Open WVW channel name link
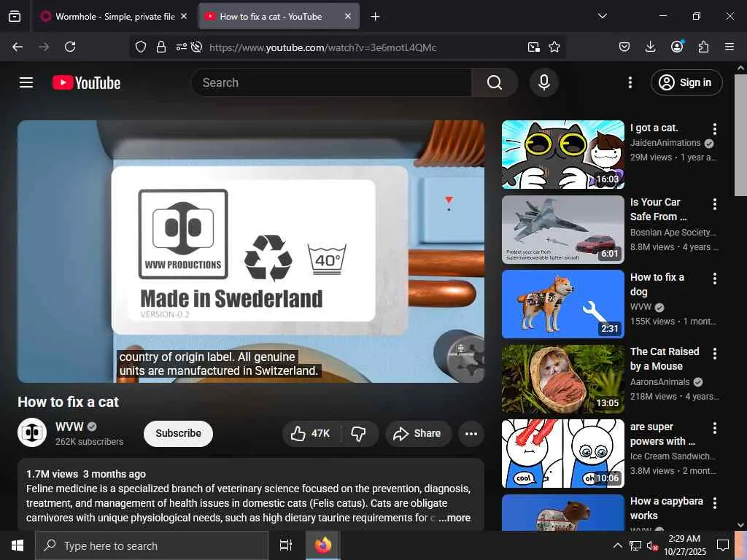 click(69, 427)
